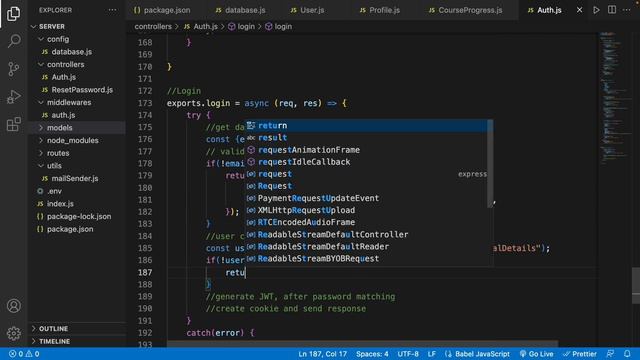This screenshot has height=360, width=640.
Task: Open the Explorer view icon
Action: pos(13,14)
